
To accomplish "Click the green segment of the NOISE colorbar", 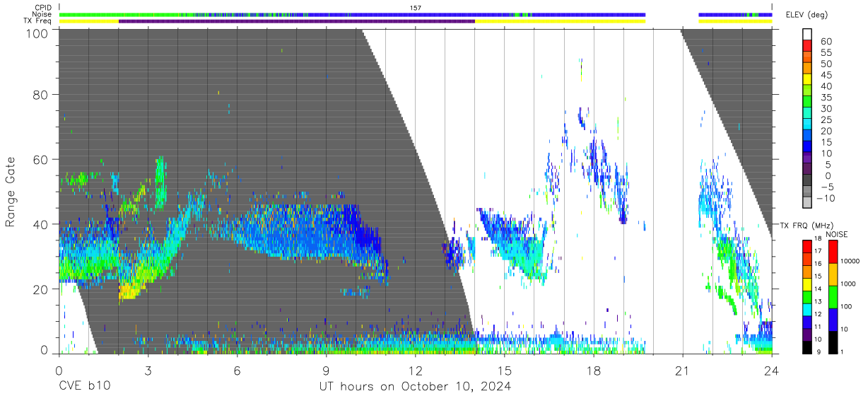I will pyautogui.click(x=833, y=297).
